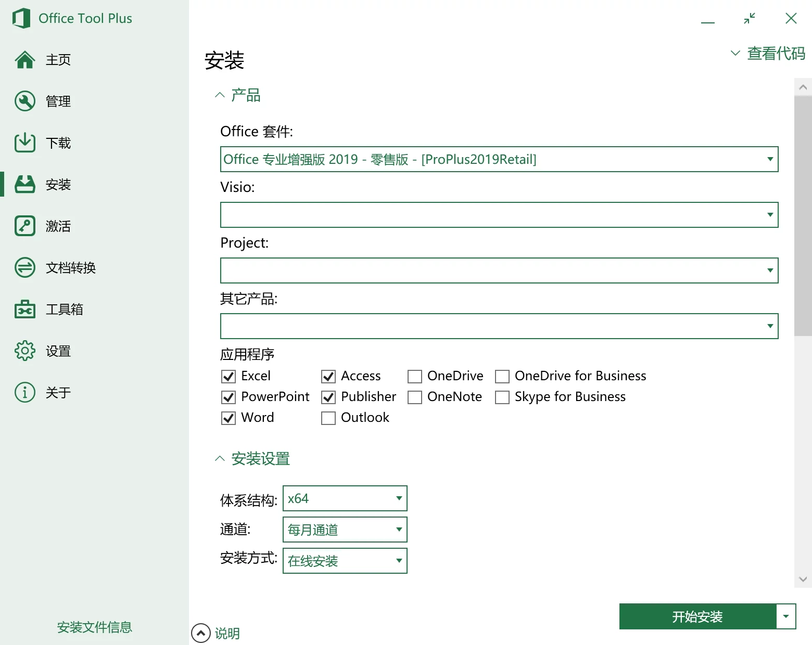Open the Visio product dropdown

(499, 215)
